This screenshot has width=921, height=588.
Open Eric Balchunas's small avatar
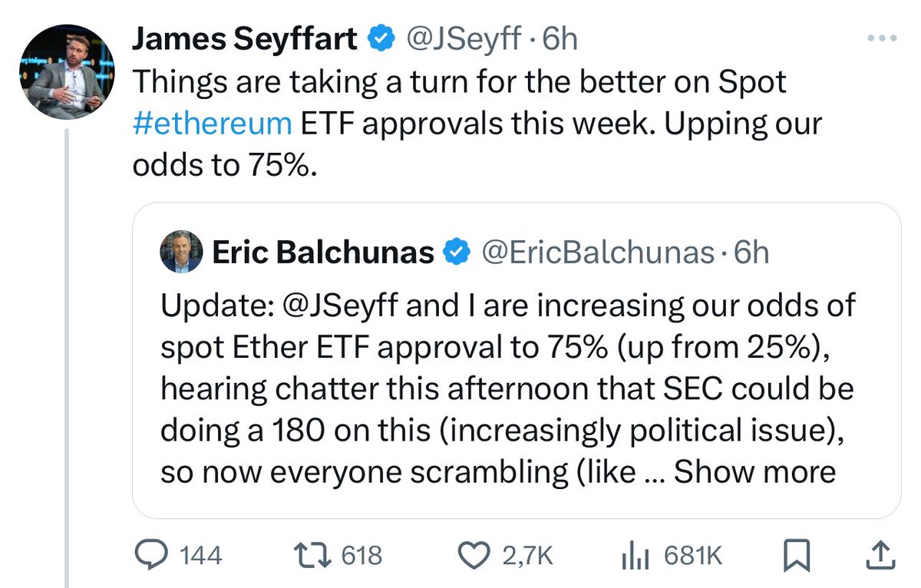[x=181, y=253]
